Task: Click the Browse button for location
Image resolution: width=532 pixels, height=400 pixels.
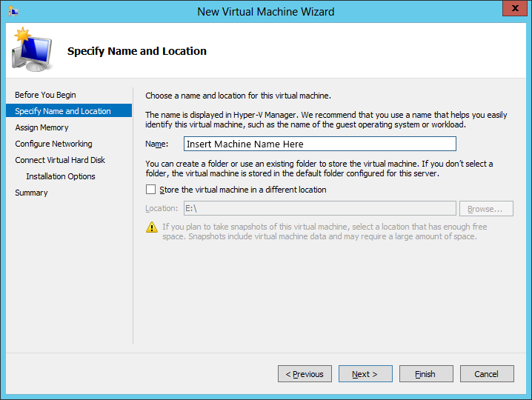Action: point(486,209)
